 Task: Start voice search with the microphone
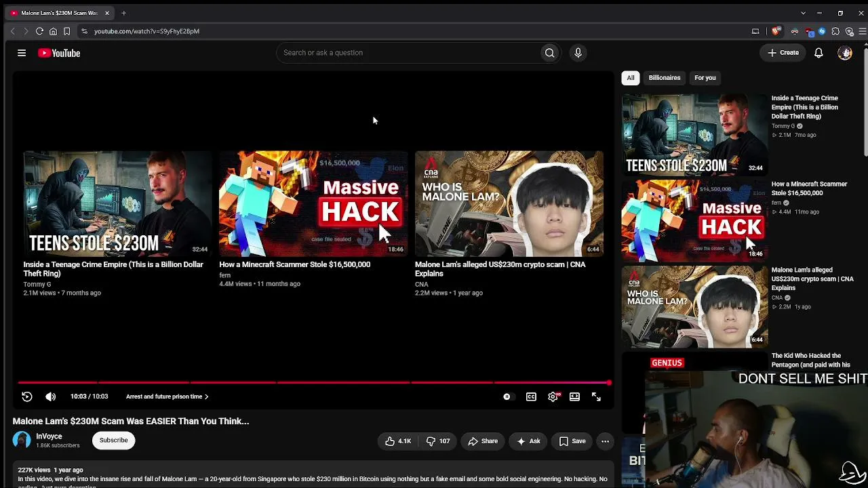[578, 53]
